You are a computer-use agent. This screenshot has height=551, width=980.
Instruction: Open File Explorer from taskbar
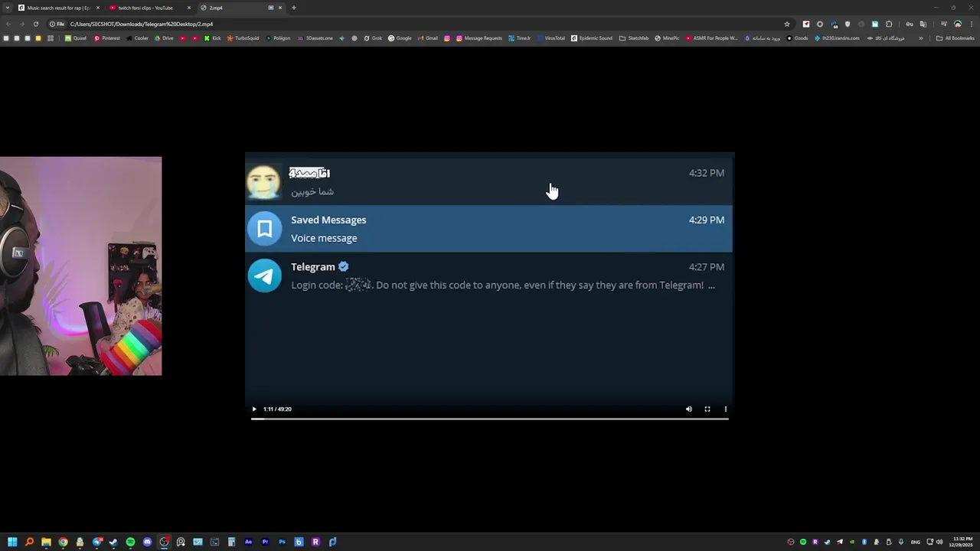coord(46,542)
